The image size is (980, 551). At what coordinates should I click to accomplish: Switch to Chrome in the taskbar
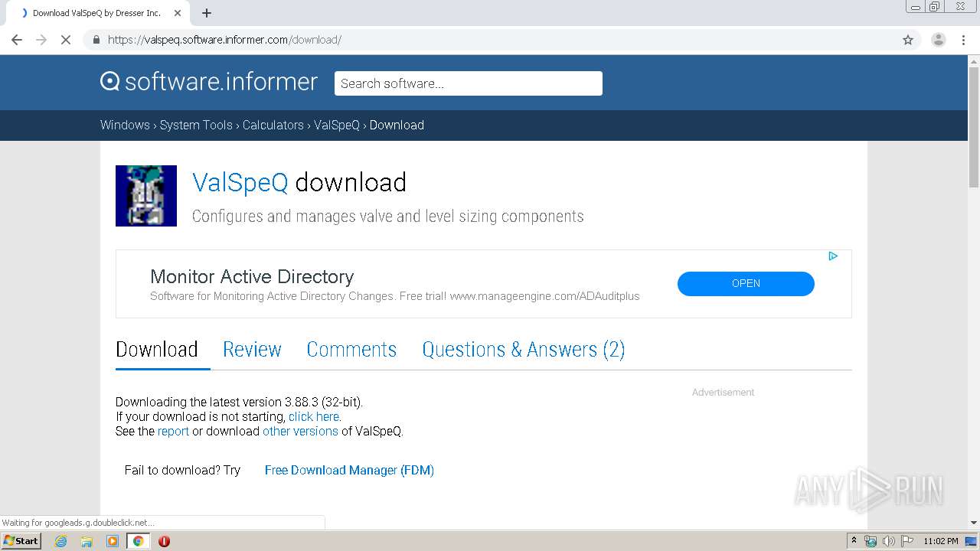pyautogui.click(x=139, y=541)
